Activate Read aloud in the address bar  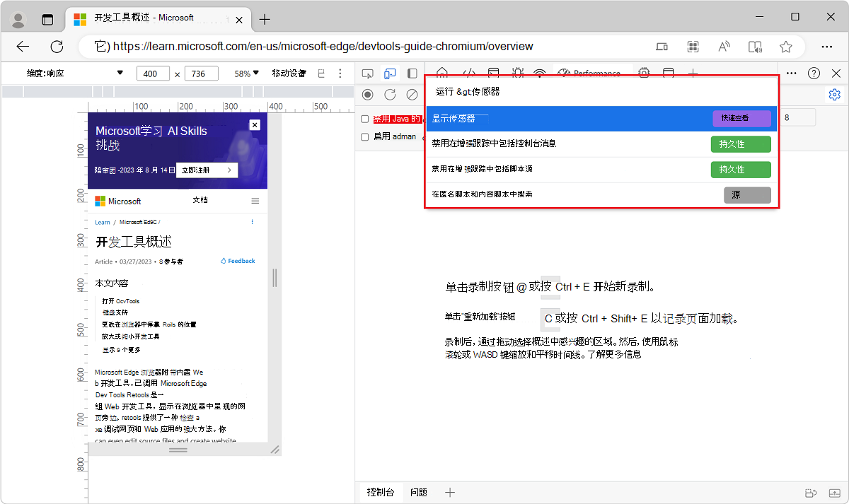click(x=724, y=47)
